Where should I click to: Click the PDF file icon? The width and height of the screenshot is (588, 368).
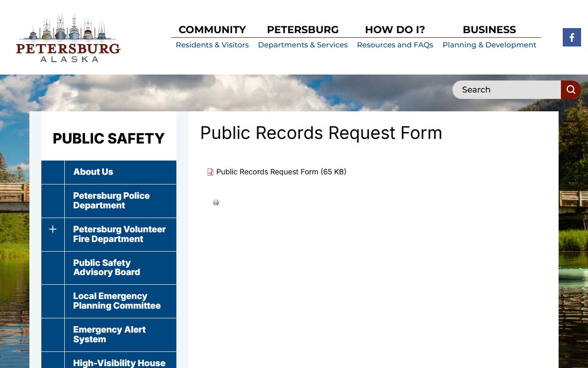210,172
